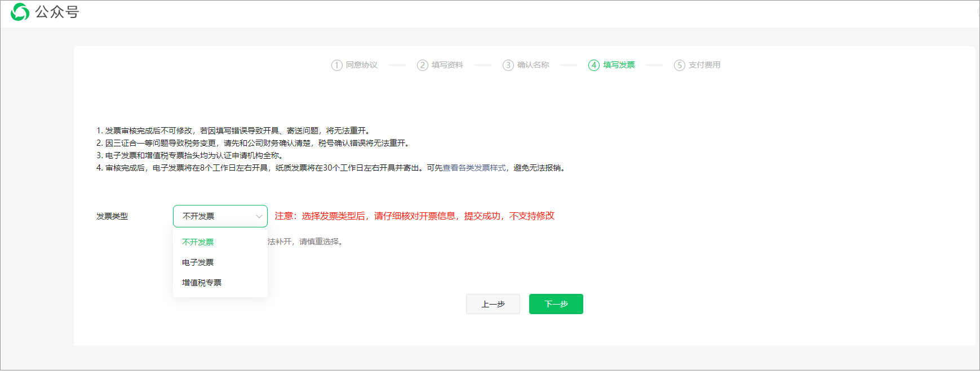The height and width of the screenshot is (371, 980).
Task: Open the 查看各类发票样式 link
Action: [x=474, y=168]
